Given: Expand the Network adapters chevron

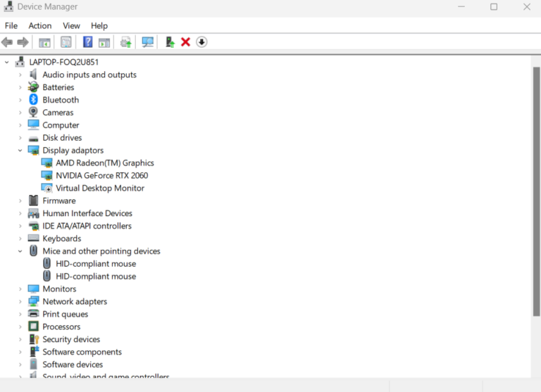Looking at the screenshot, I should [20, 302].
